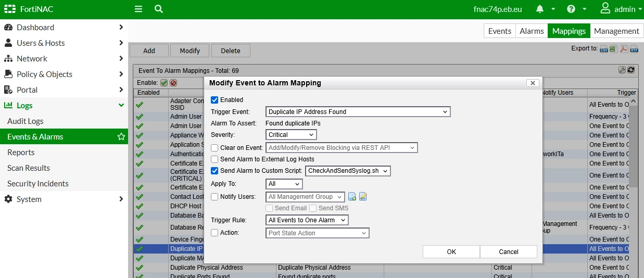Click the admin user avatar icon
The width and height of the screenshot is (644, 278).
[605, 8]
